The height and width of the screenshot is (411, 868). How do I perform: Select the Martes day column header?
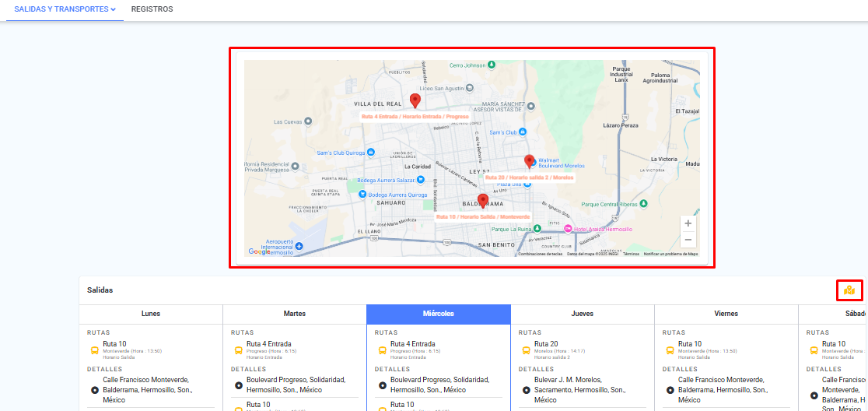point(295,314)
